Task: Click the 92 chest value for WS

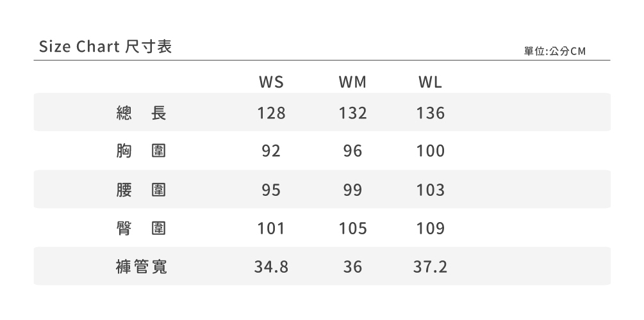Action: point(271,152)
